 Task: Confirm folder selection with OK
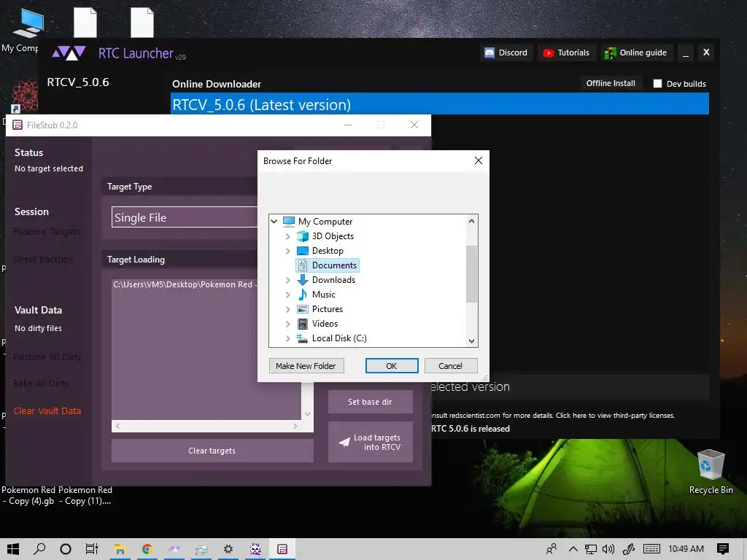[392, 366]
